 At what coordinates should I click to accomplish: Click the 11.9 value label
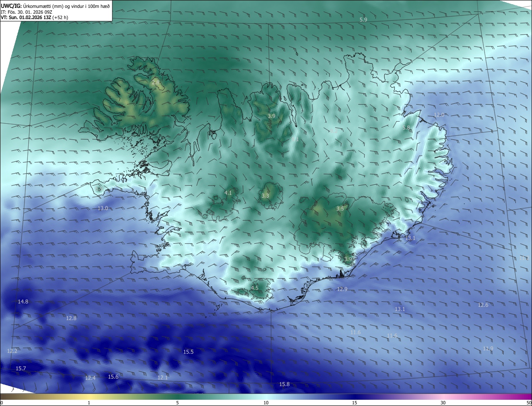pos(488,348)
